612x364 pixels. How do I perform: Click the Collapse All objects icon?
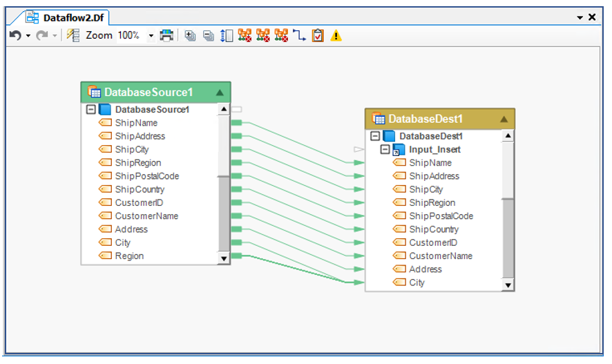[208, 35]
